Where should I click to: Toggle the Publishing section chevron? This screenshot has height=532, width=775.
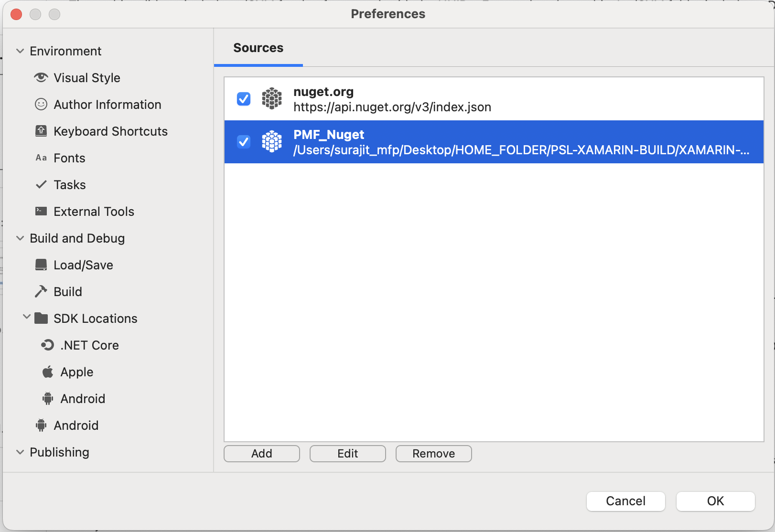click(20, 452)
